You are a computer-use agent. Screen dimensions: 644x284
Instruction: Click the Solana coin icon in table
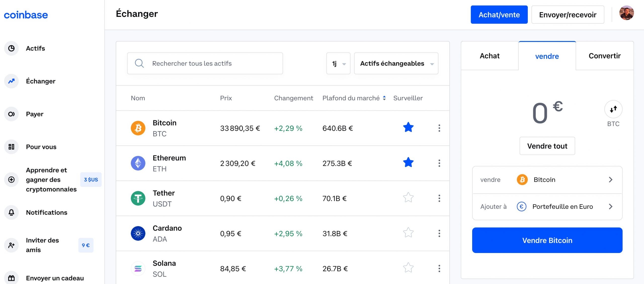(x=138, y=269)
